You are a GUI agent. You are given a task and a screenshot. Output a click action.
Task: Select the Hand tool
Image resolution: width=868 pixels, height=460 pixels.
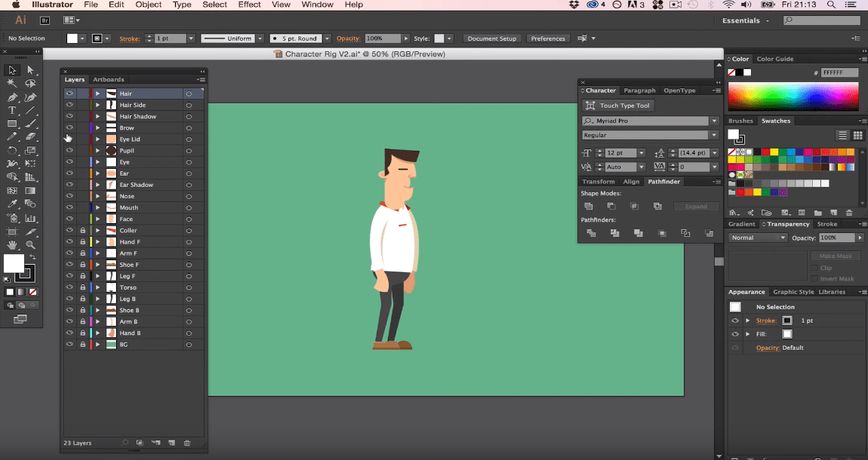tap(11, 245)
